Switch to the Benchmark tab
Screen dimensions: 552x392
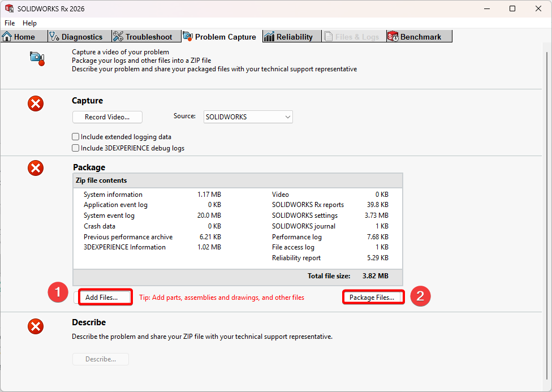(419, 37)
